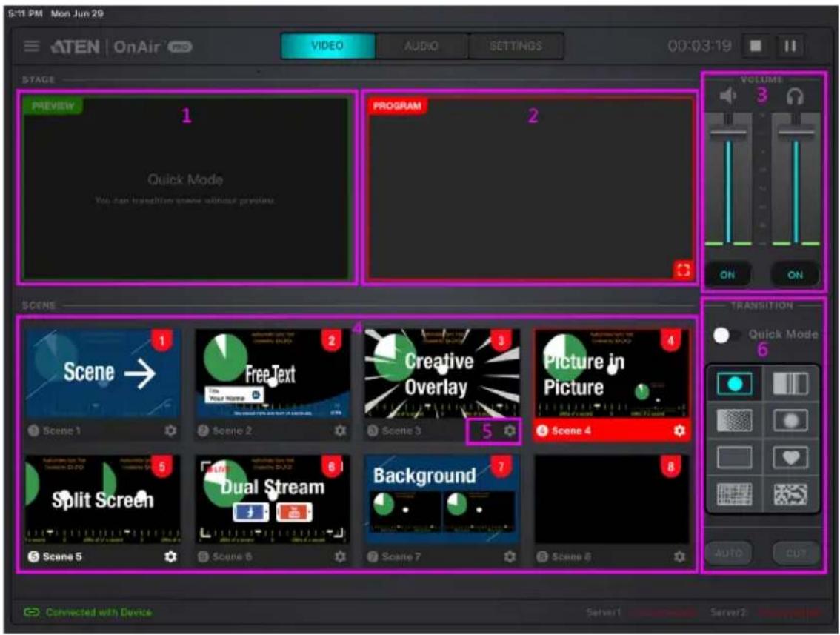840x635 pixels.
Task: Click the 'Scene 5' label text
Action: click(x=62, y=556)
